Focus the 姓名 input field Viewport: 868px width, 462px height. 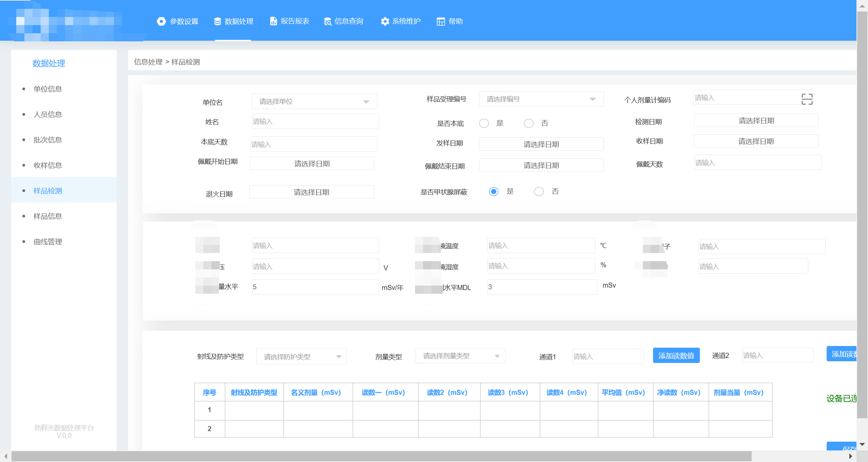[315, 121]
